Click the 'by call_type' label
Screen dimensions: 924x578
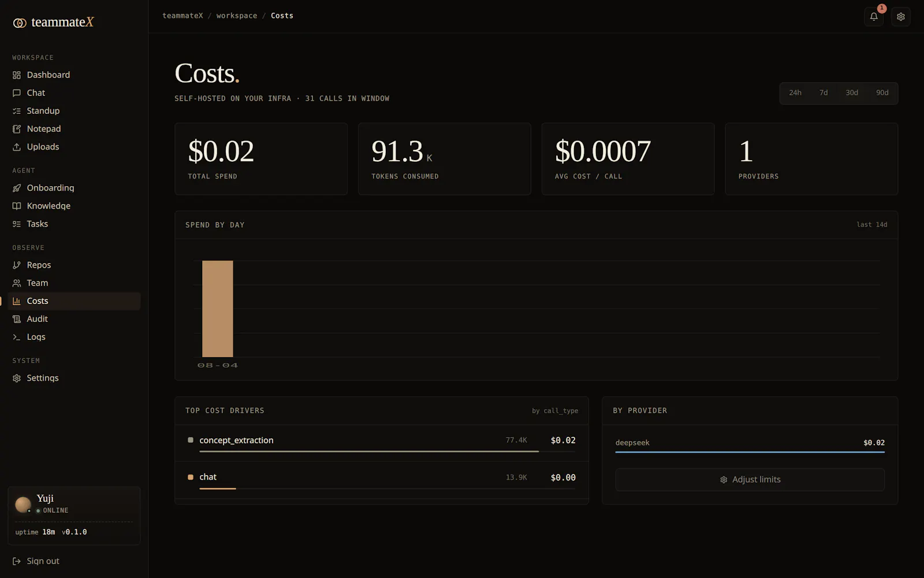[555, 411]
